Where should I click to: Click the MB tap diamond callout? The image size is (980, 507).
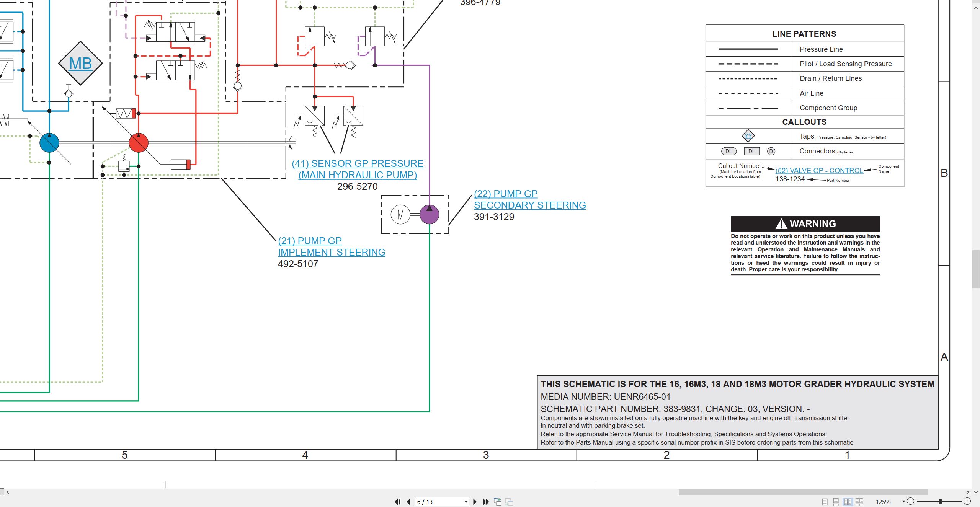pos(80,63)
